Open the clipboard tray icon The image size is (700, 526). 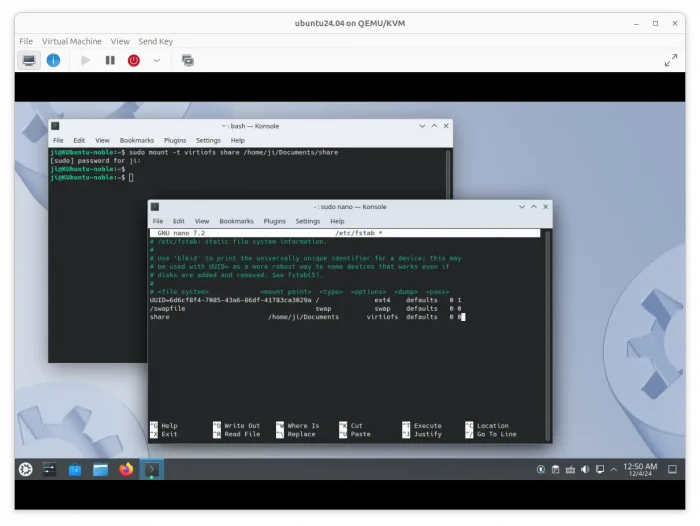pyautogui.click(x=555, y=469)
